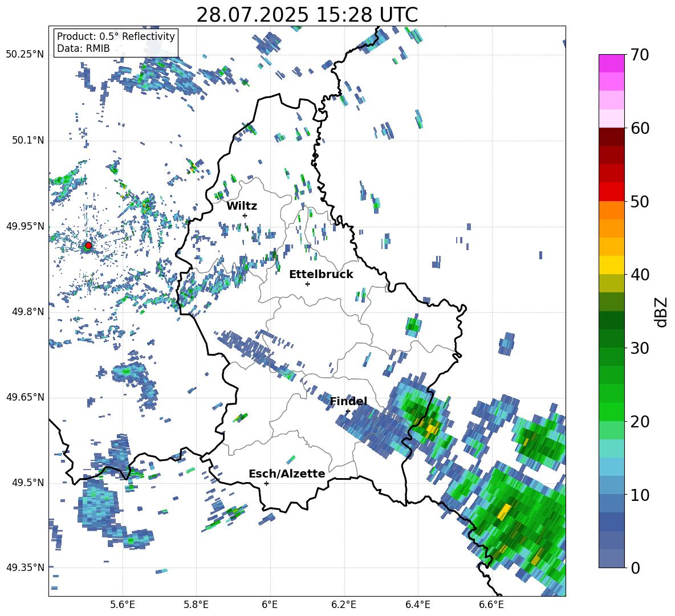Click the Esch/Alzette station cross marker
The image size is (675, 616).
pos(266,483)
